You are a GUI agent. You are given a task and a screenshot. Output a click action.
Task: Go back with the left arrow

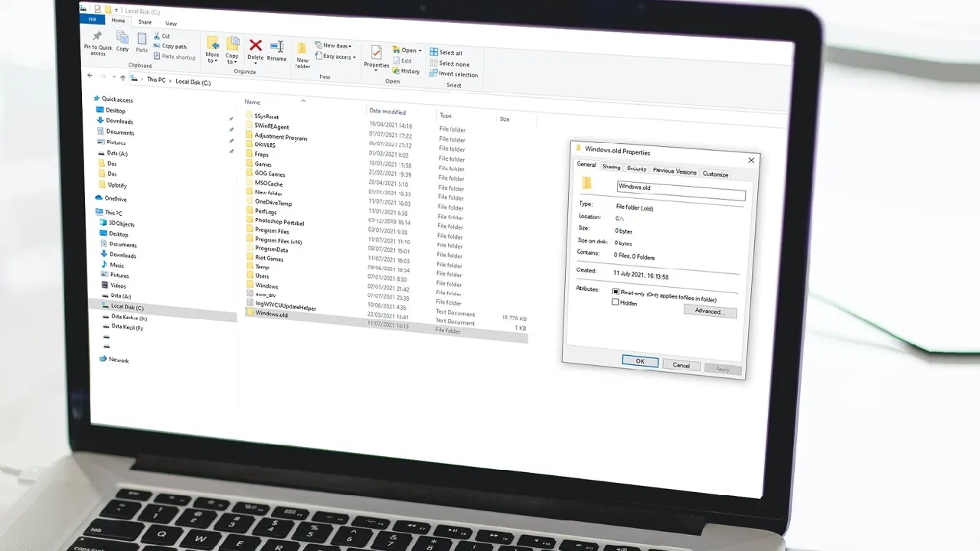click(90, 76)
